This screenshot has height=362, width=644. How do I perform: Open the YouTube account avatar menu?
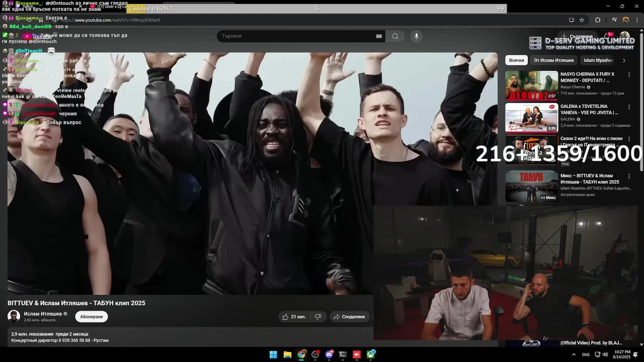pyautogui.click(x=625, y=36)
